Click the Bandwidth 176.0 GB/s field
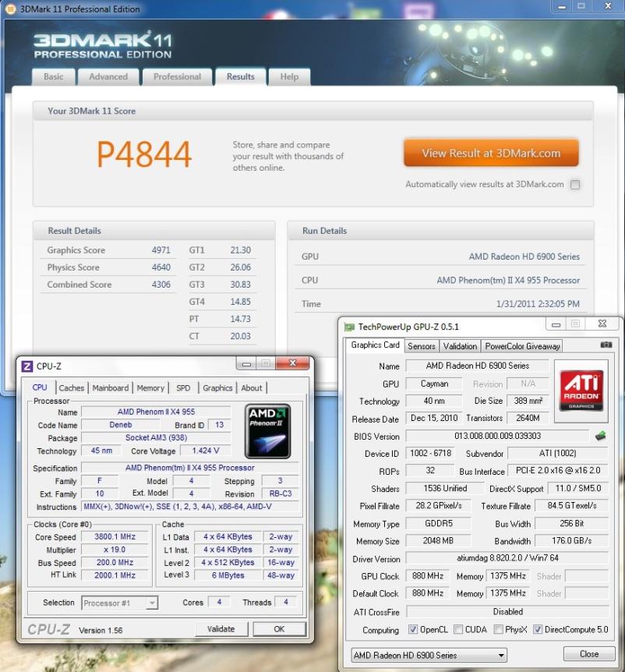Image resolution: width=625 pixels, height=672 pixels. tap(571, 541)
